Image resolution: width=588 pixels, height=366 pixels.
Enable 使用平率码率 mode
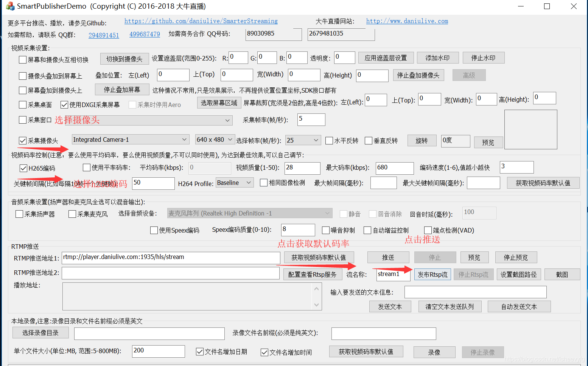click(86, 167)
